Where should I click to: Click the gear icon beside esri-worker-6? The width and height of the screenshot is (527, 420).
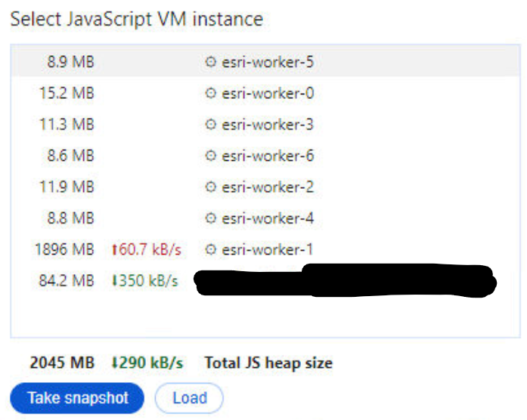tap(210, 156)
